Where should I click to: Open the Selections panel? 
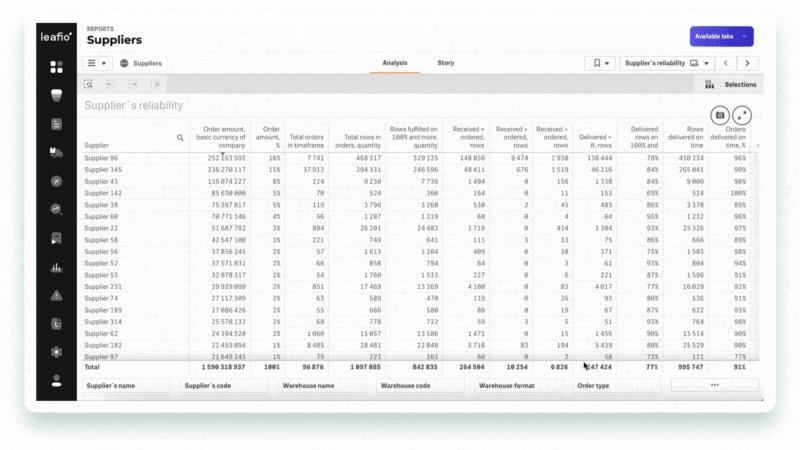point(731,85)
